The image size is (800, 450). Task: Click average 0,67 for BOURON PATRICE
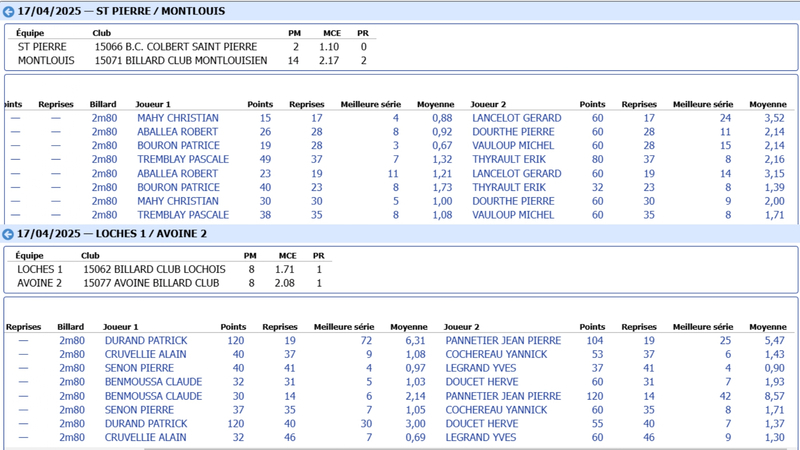click(x=442, y=145)
